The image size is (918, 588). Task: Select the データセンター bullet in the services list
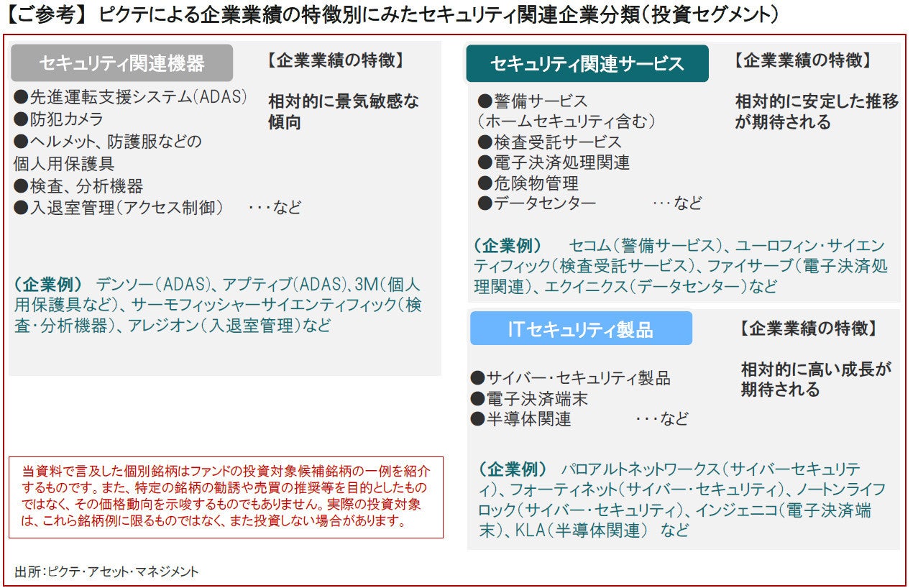tap(536, 203)
